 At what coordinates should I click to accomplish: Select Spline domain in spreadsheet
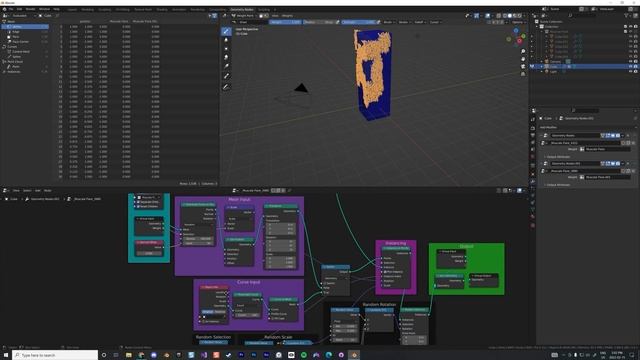tap(25, 57)
